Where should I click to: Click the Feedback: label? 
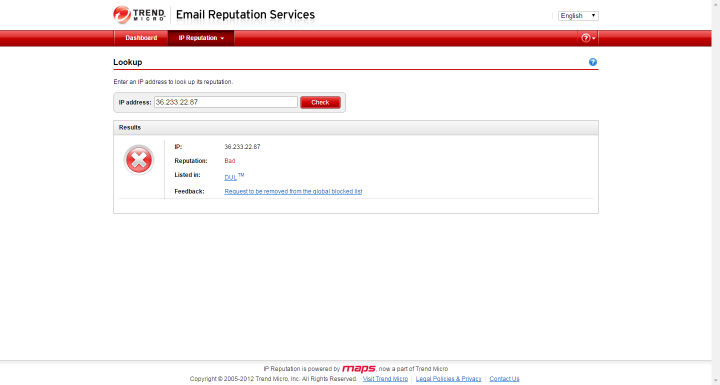coord(189,191)
